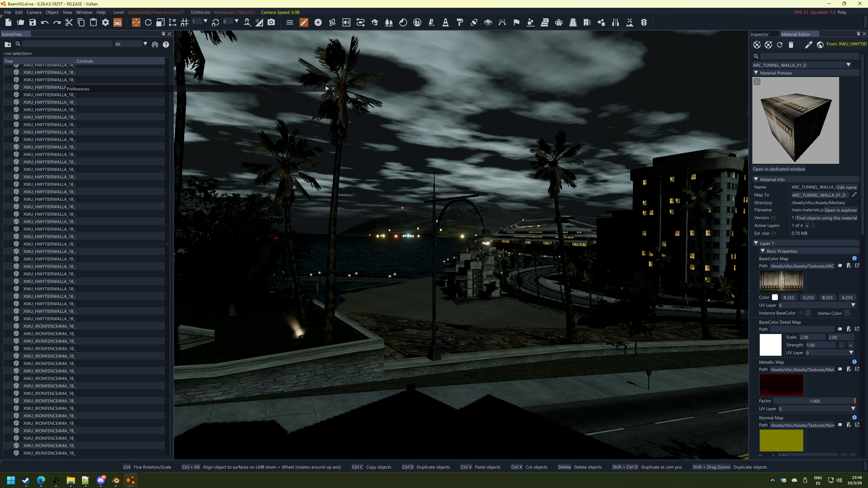Delete material with trash icon
The image size is (868, 488).
coord(791,45)
